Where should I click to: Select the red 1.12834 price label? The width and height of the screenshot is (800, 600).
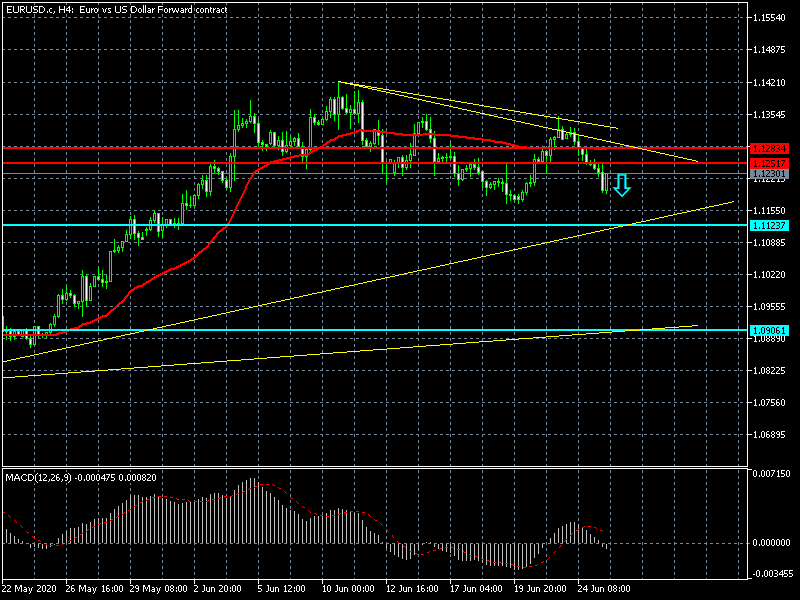point(769,148)
